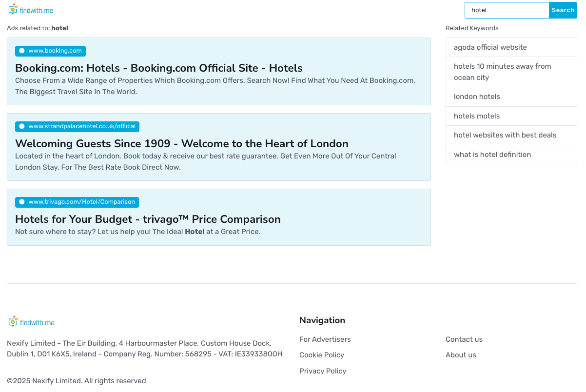The image size is (586, 392).
Task: Open the Privacy Policy footer link
Action: point(323,371)
